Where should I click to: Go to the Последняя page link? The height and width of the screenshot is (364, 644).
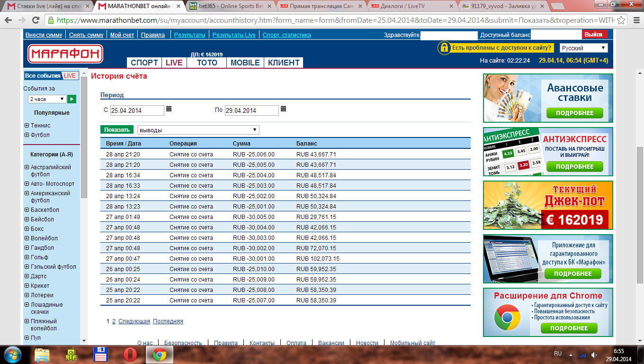[168, 321]
